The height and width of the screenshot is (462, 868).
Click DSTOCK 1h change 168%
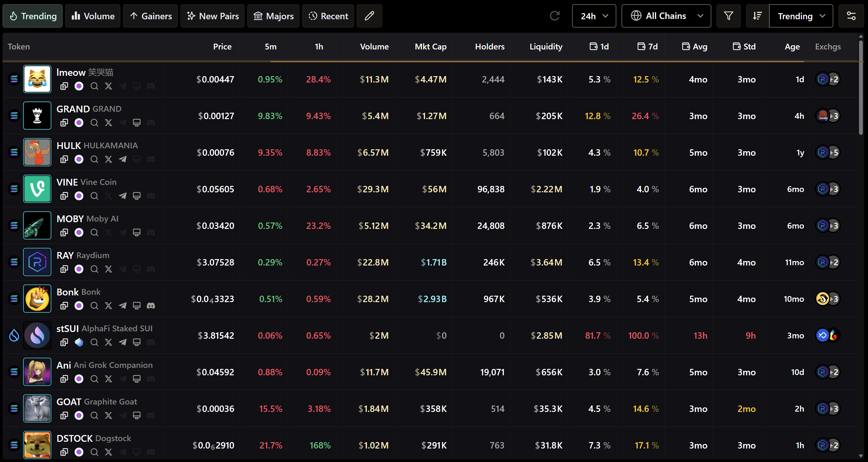point(320,446)
